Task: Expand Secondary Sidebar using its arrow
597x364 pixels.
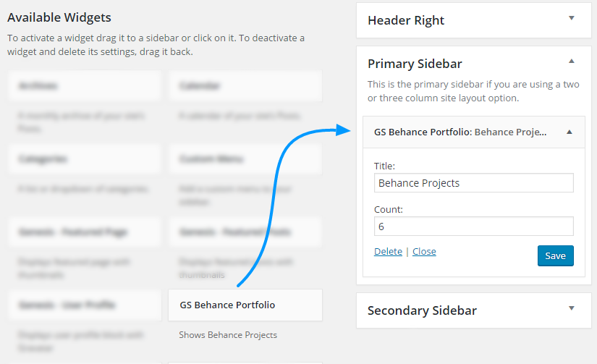Action: (571, 308)
